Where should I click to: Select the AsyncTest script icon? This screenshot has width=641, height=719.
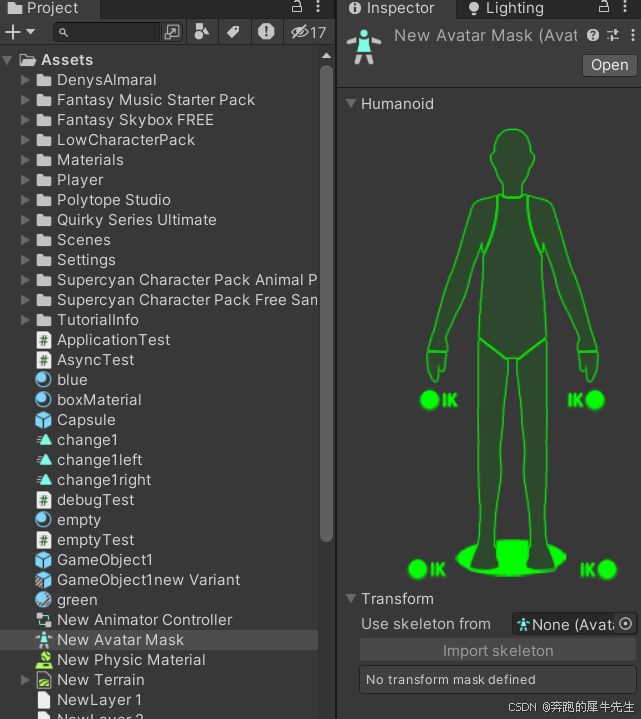click(x=44, y=360)
